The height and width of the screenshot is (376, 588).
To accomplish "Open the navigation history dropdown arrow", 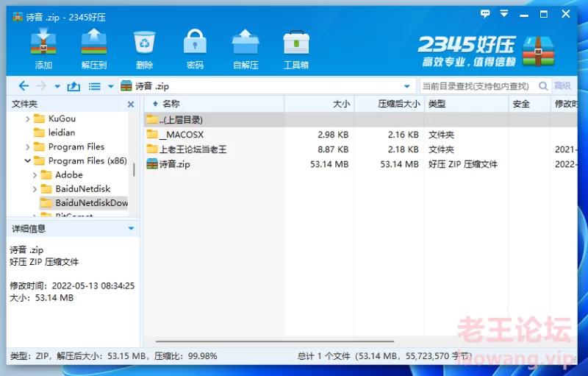I will pos(57,87).
